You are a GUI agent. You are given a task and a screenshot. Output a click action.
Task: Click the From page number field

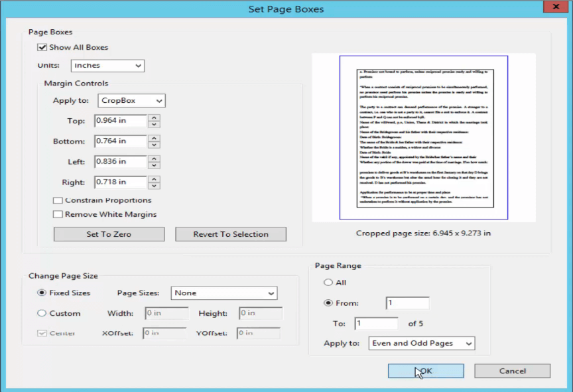[x=407, y=303]
